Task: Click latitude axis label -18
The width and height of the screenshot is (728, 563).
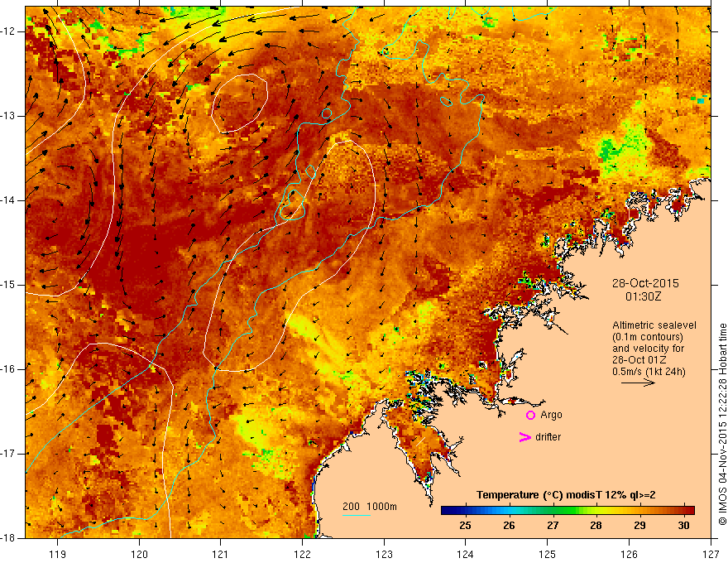Action: pos(9,538)
